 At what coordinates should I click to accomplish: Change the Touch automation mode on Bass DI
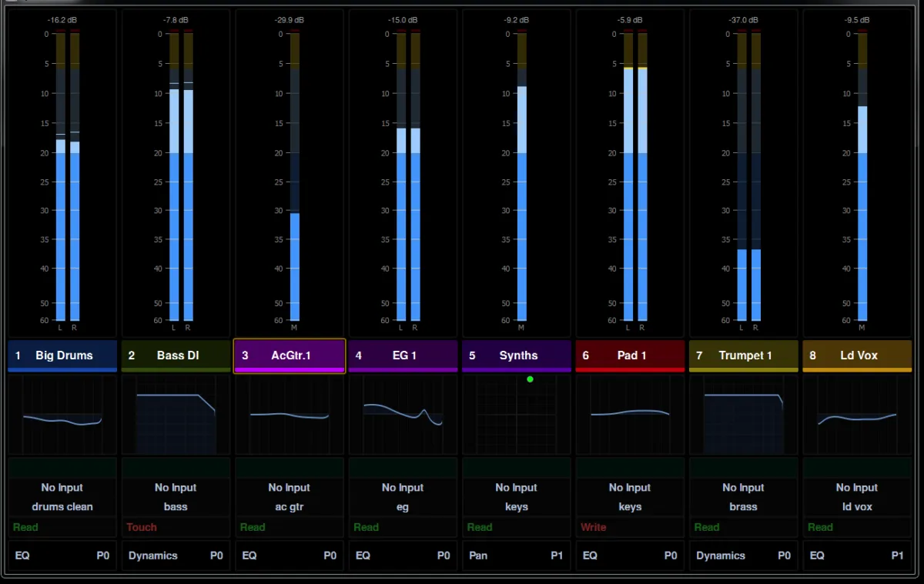142,527
